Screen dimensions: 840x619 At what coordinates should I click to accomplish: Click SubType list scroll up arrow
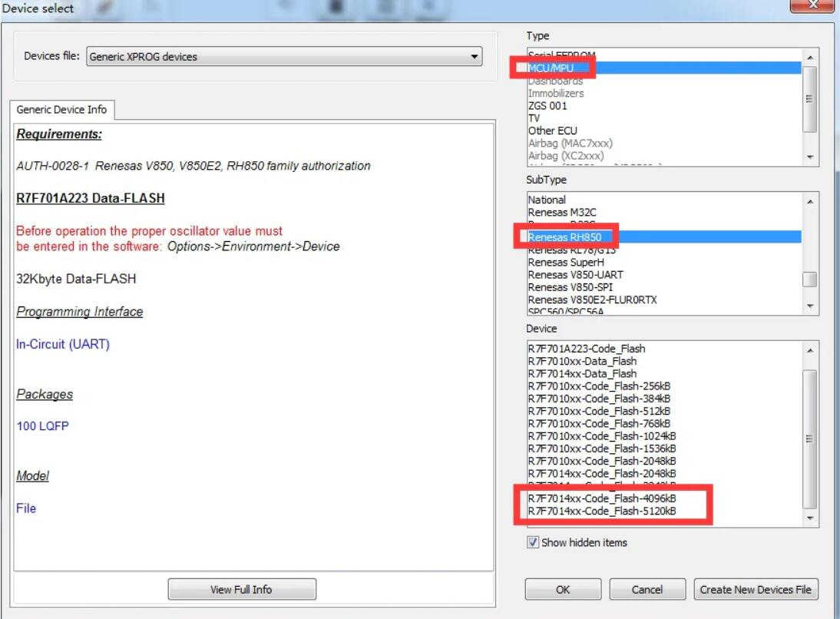810,201
